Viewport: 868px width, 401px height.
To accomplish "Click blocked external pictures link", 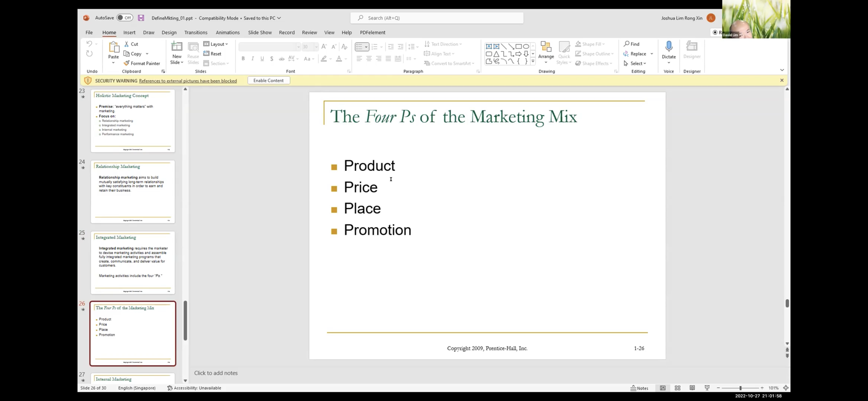I will (x=188, y=81).
